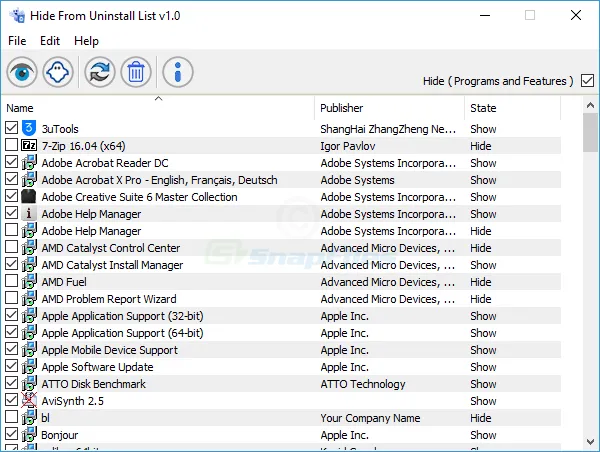Click the info toolbar icon
Image resolution: width=600 pixels, height=452 pixels.
(178, 72)
